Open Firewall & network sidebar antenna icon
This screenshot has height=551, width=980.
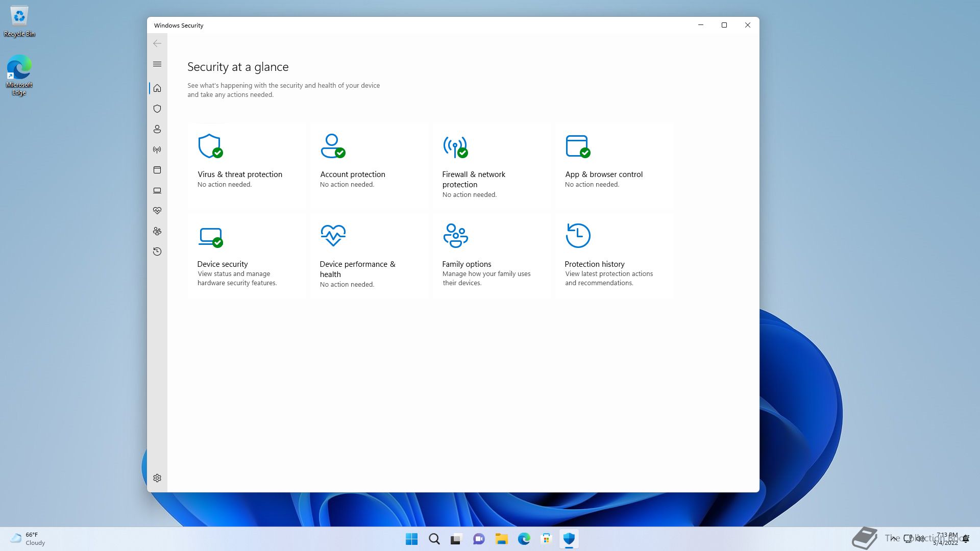tap(157, 149)
